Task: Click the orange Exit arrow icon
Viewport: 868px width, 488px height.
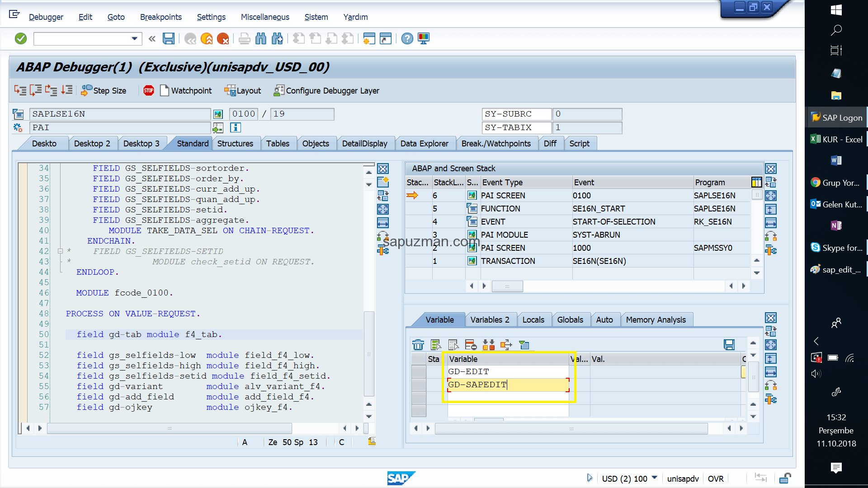Action: (x=207, y=39)
